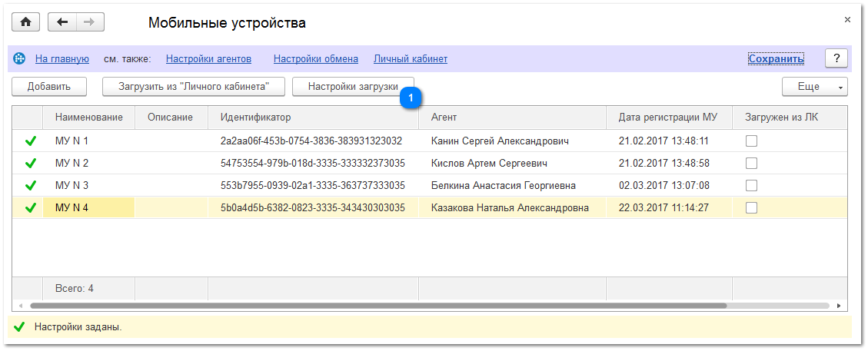Select agent cell Белкина Анастасия Георгиевна

click(503, 186)
